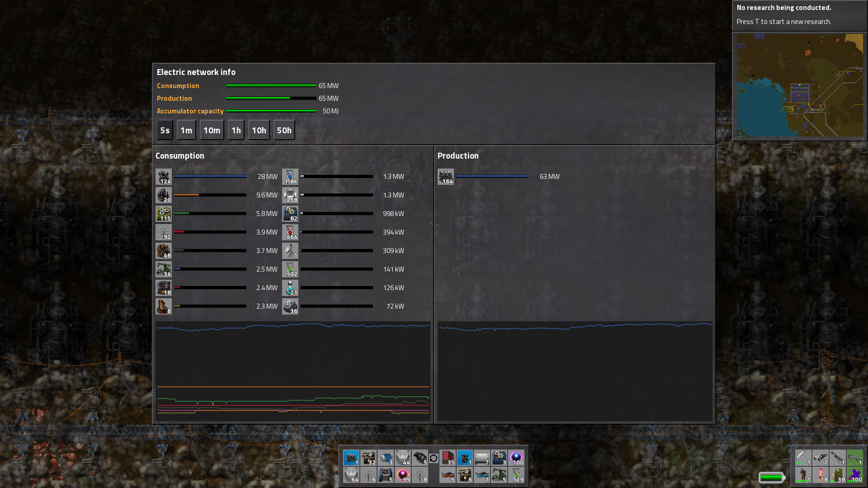Select the pumpjack stack of 5 in quickbar
The width and height of the screenshot is (868, 488).
pyautogui.click(x=499, y=475)
